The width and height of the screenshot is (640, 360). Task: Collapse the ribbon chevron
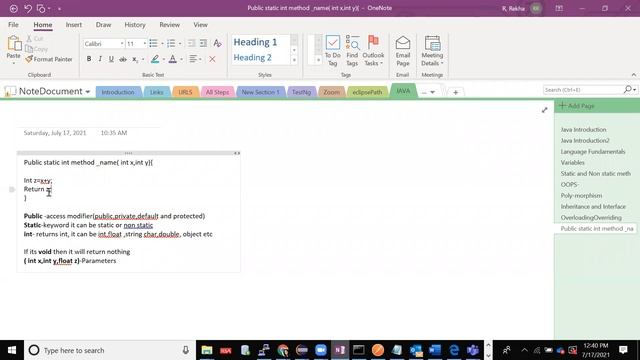(633, 75)
